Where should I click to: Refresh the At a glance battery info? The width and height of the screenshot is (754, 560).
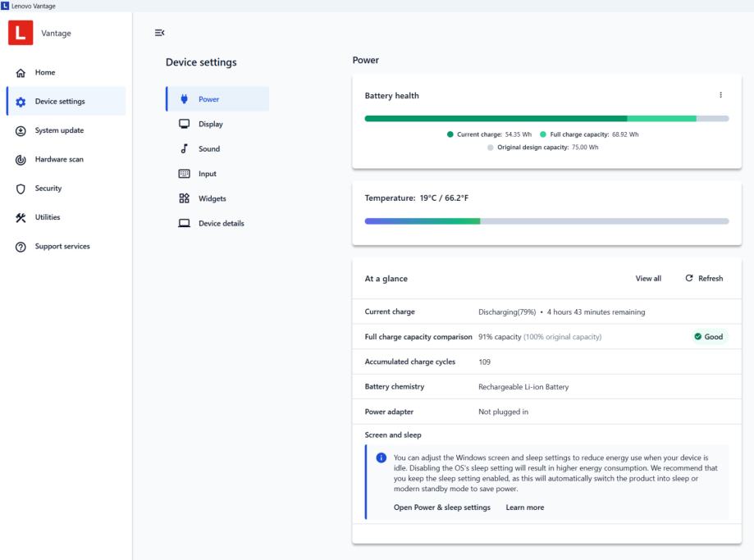[704, 279]
